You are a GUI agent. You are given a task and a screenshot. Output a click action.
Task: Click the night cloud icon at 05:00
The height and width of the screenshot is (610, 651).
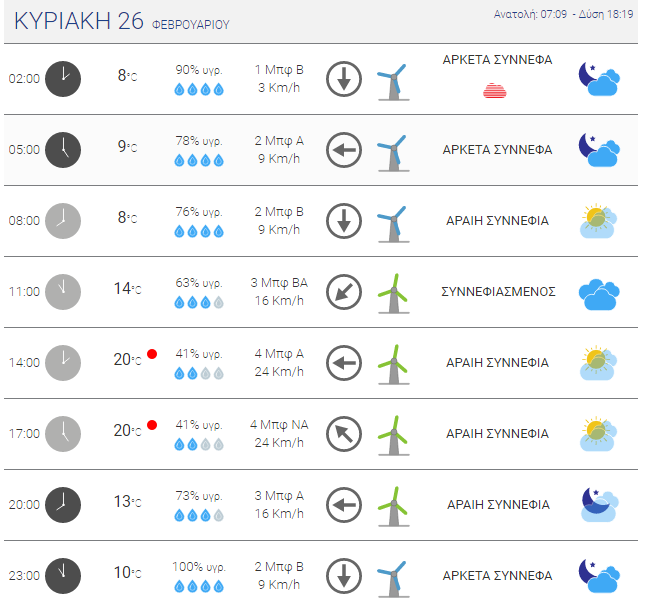[600, 149]
